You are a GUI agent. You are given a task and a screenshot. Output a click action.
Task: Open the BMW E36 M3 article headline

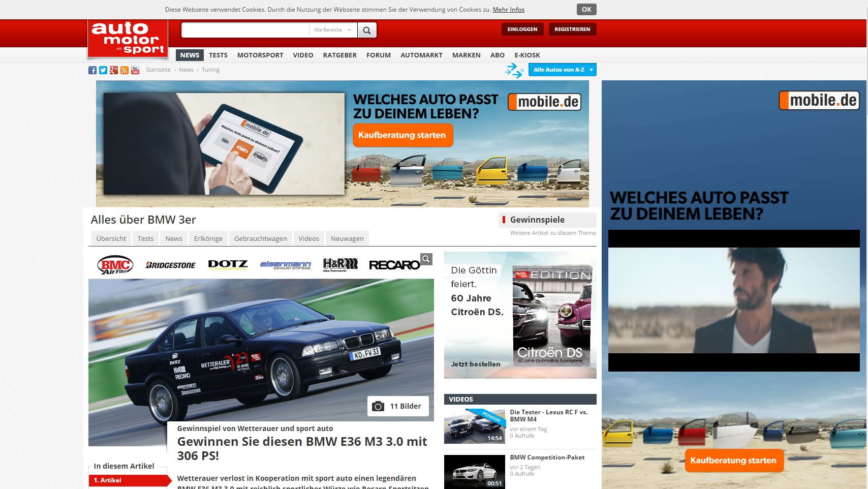[x=302, y=448]
